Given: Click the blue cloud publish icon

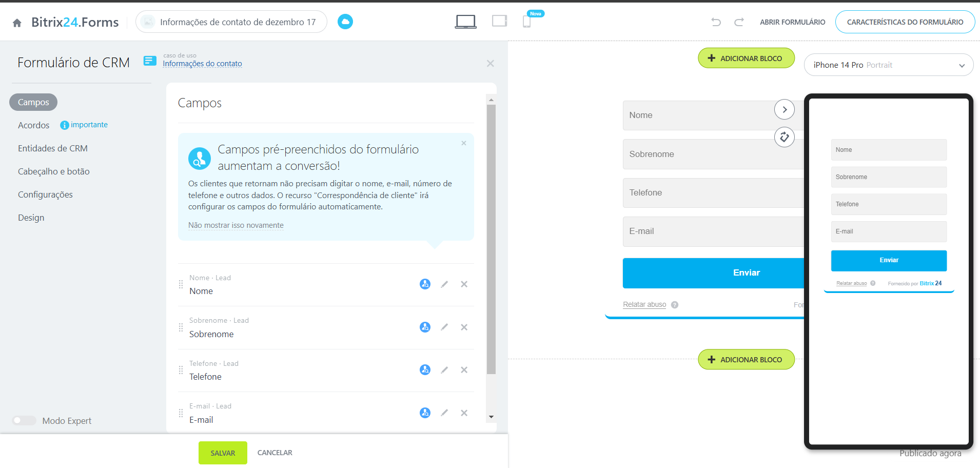Looking at the screenshot, I should coord(345,22).
